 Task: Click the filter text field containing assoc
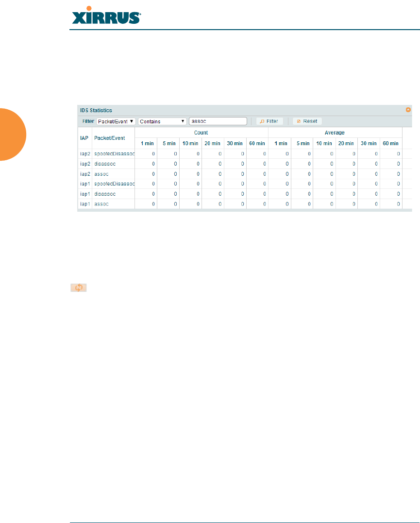218,121
